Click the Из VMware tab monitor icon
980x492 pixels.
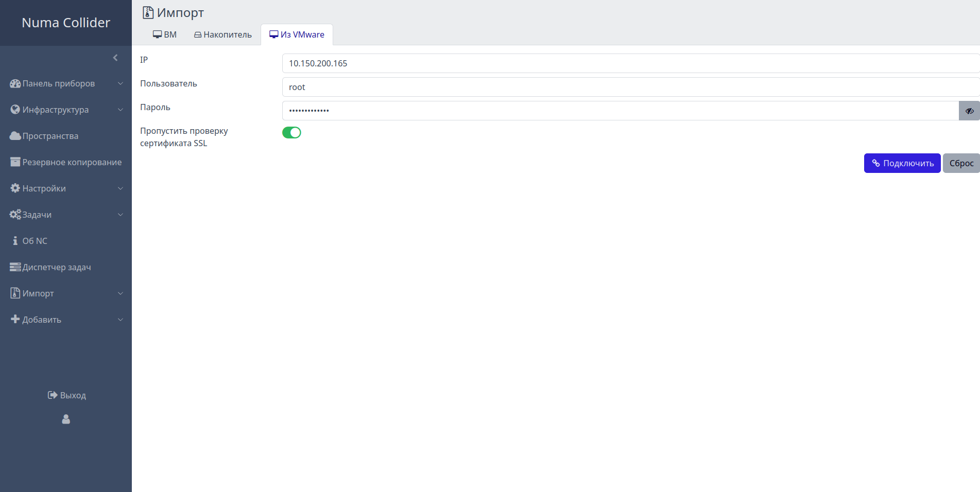pos(274,34)
